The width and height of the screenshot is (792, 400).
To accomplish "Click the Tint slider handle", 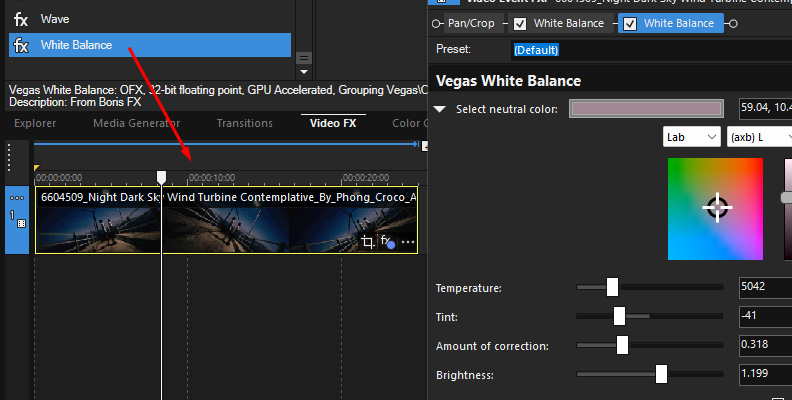I will point(619,316).
